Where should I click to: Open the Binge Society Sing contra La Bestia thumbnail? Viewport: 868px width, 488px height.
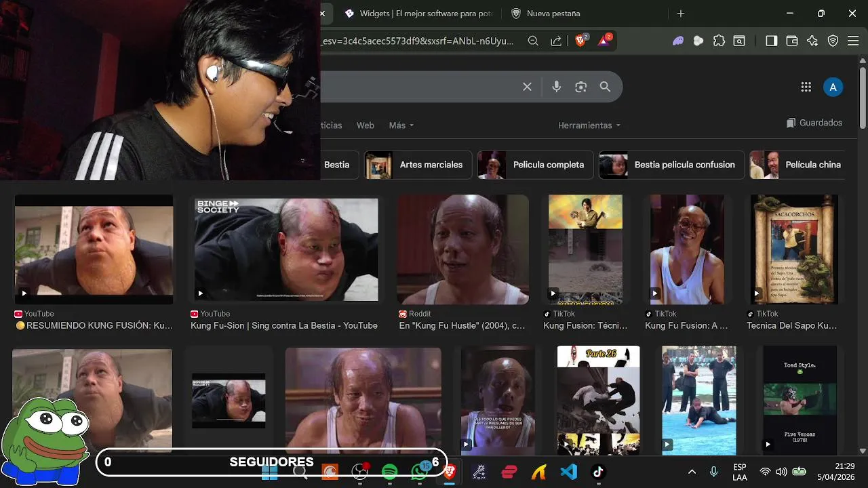286,249
